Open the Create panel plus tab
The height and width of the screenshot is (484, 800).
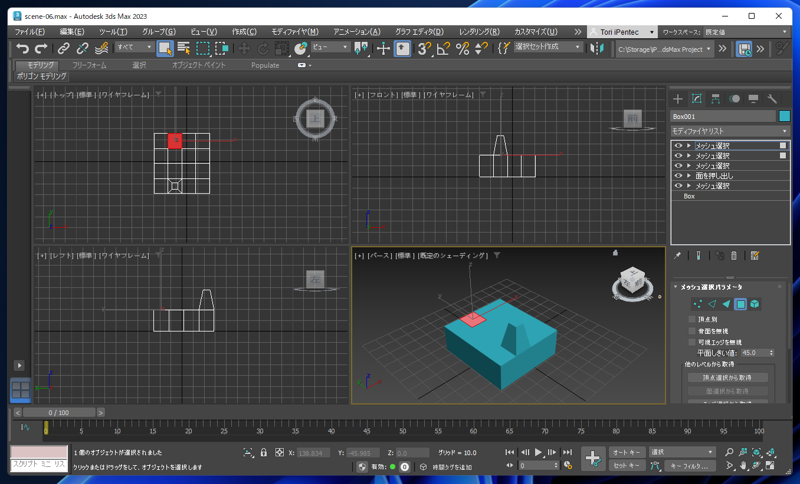[x=678, y=99]
